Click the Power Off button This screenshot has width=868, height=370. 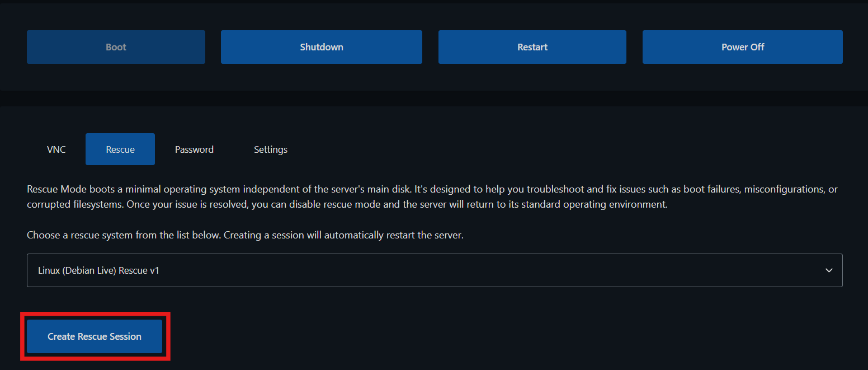pyautogui.click(x=743, y=47)
